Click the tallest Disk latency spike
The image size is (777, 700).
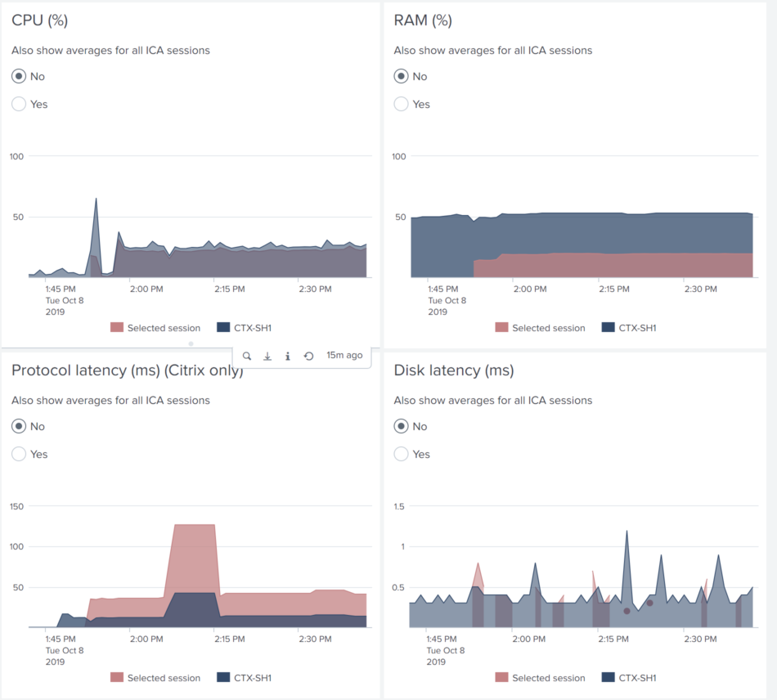627,532
